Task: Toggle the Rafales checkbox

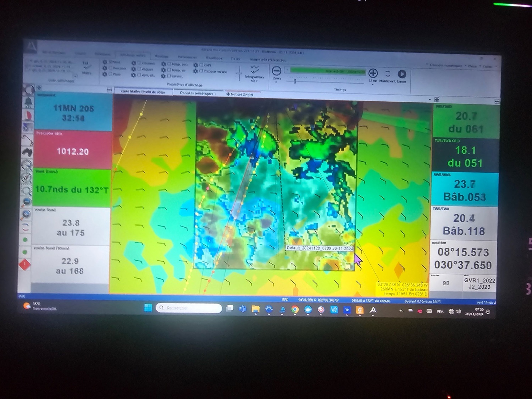Action: click(169, 76)
